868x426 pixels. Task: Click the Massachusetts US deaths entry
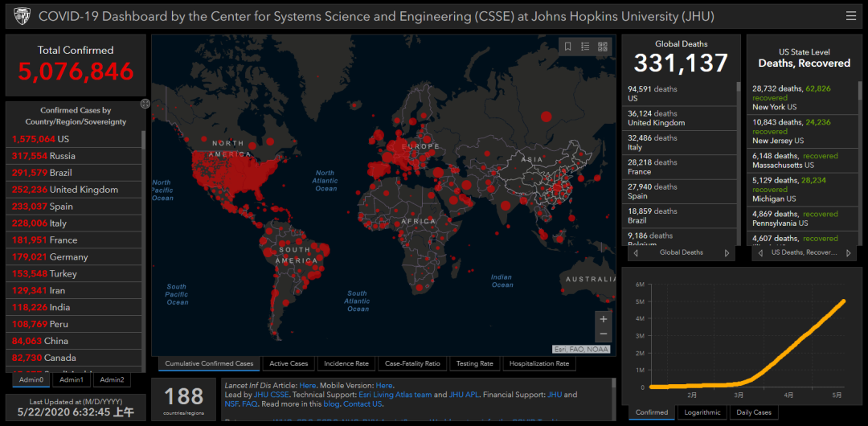[x=803, y=161]
